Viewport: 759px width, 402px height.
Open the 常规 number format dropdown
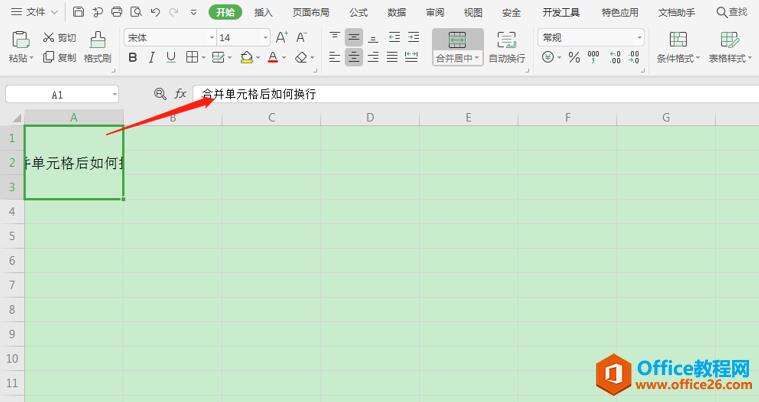coord(639,37)
